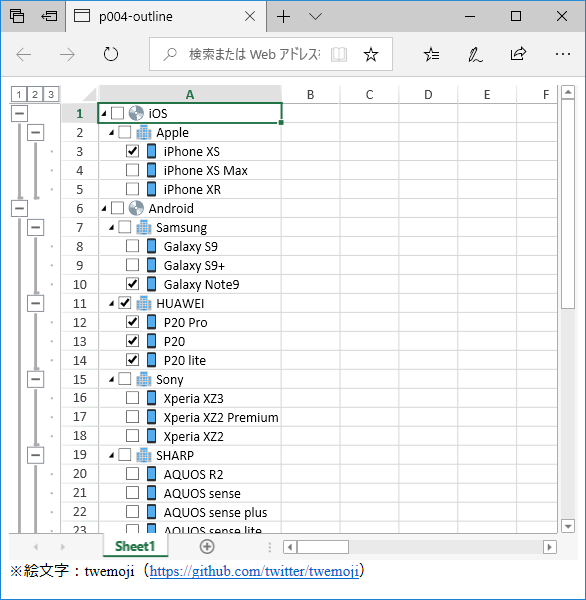Click the horizontal scrollbar thumb
The height and width of the screenshot is (600, 586).
323,547
